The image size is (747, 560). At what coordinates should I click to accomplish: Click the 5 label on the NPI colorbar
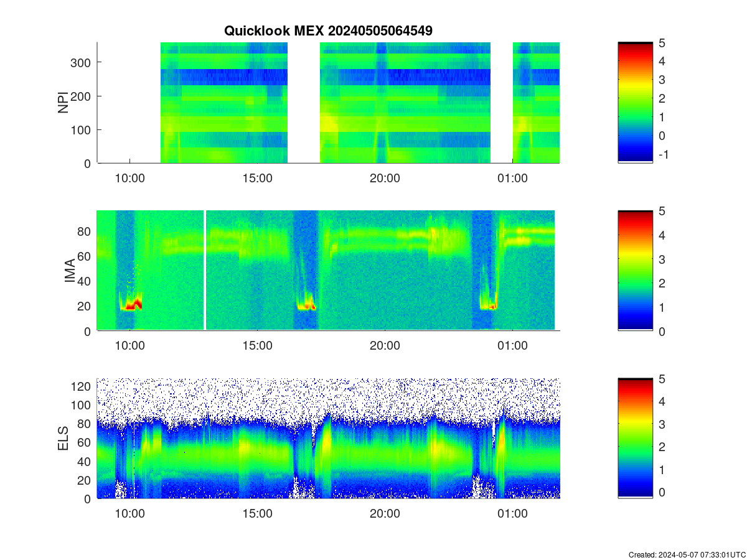(662, 42)
